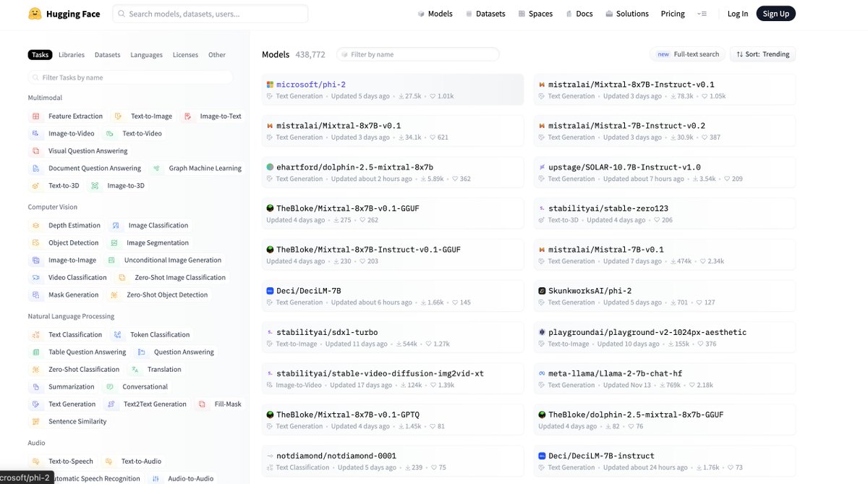The height and width of the screenshot is (484, 868).
Task: Open Solutions in the top navigation
Action: pyautogui.click(x=627, y=14)
